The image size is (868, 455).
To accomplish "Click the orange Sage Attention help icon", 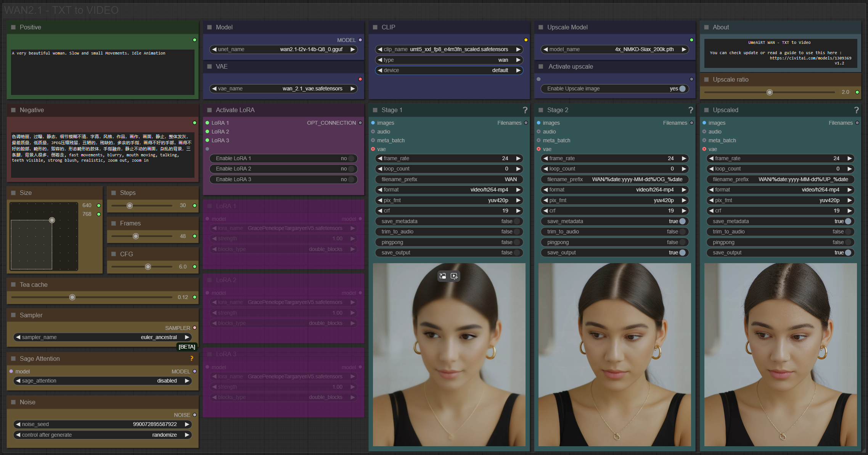I will tap(192, 359).
